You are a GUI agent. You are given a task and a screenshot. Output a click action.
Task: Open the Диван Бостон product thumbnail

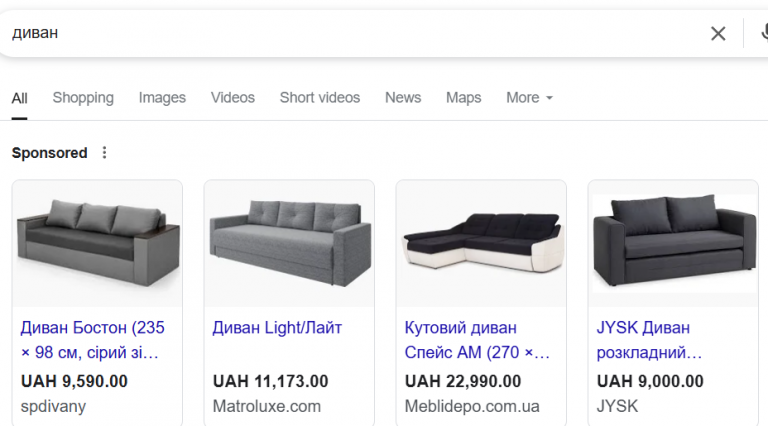click(x=97, y=244)
